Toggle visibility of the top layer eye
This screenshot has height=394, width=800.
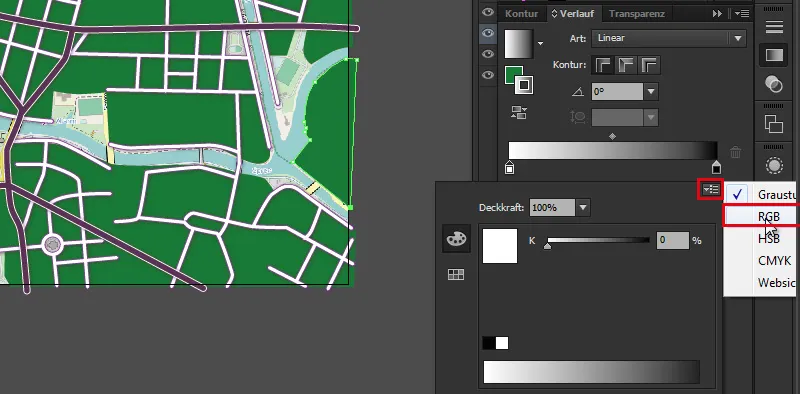[x=488, y=12]
